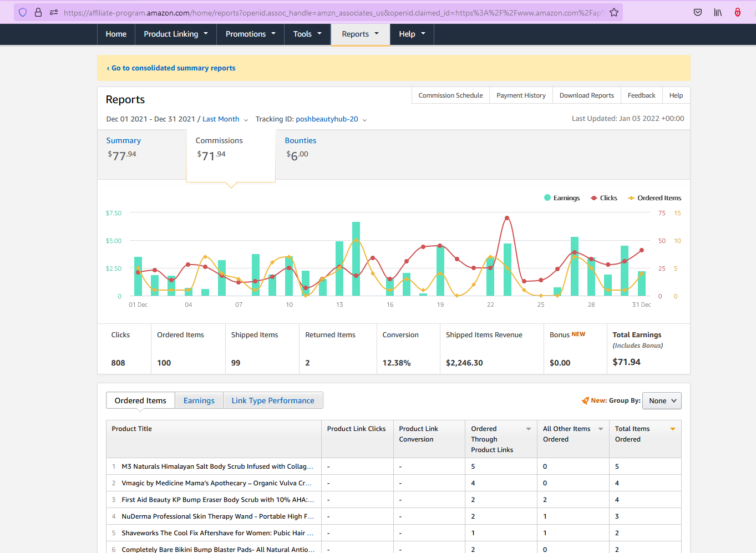The image size is (756, 553).
Task: Click the Vmagic by Medicine Mama's Apothecary row
Action: coord(394,483)
